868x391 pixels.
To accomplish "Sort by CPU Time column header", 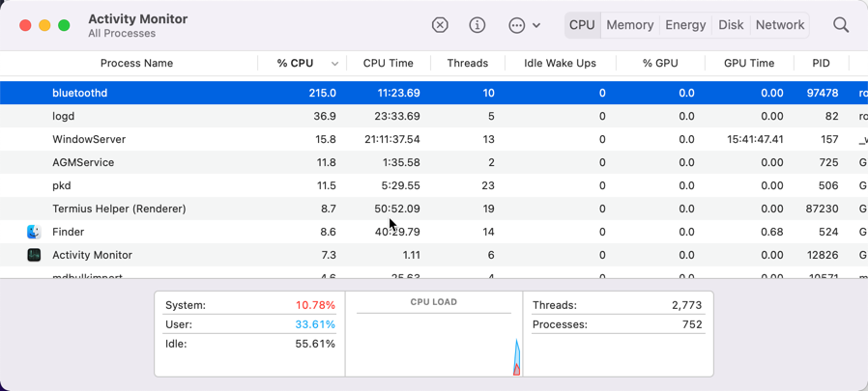I will coord(388,64).
